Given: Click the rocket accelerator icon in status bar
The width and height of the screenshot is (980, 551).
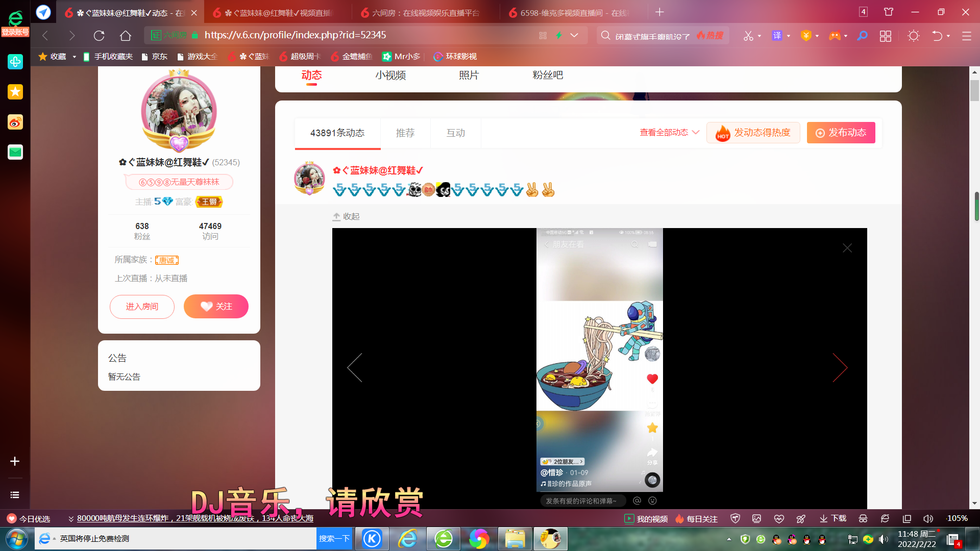Looking at the screenshot, I should tap(801, 518).
